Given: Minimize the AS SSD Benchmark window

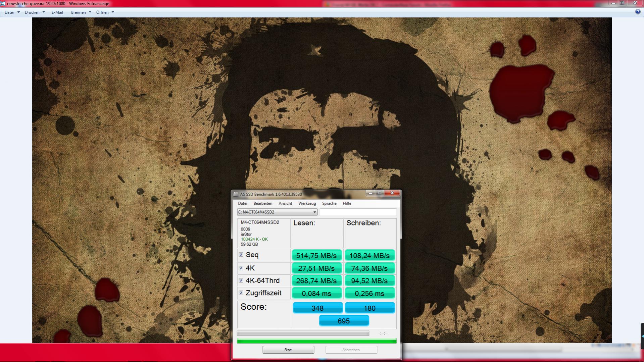Looking at the screenshot, I should (370, 193).
